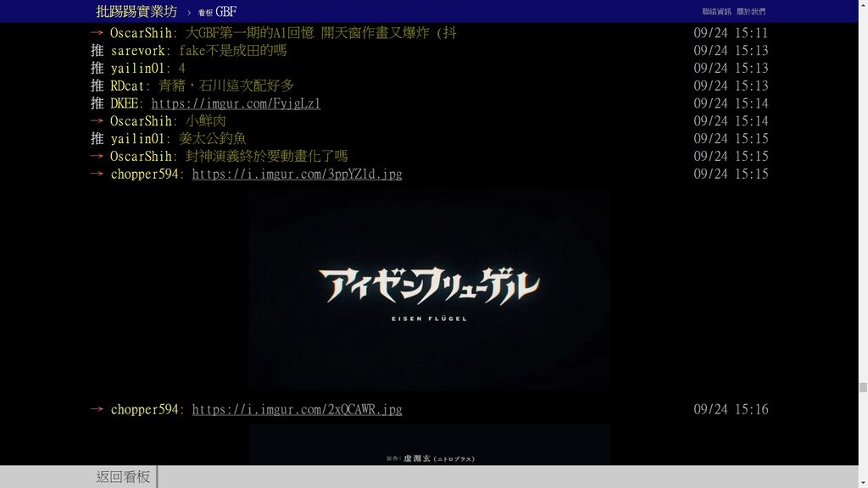Select username RDcat
Image resolution: width=868 pixels, height=488 pixels.
tap(127, 86)
